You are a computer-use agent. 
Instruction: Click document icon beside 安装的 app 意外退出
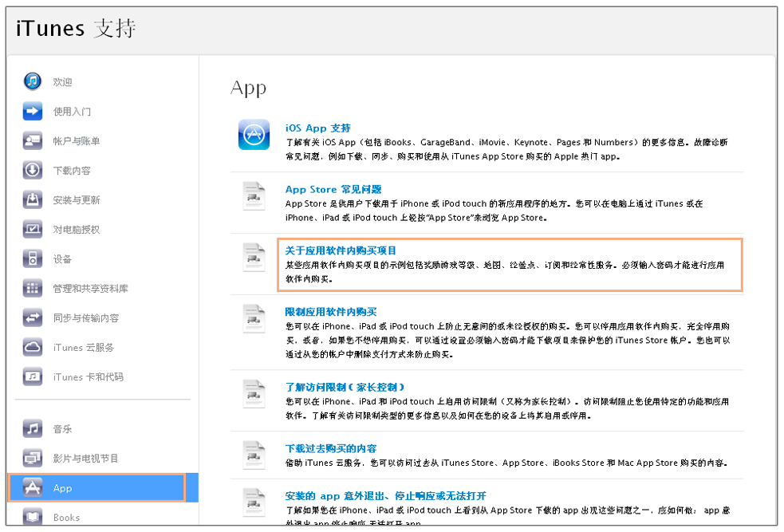coord(254,502)
